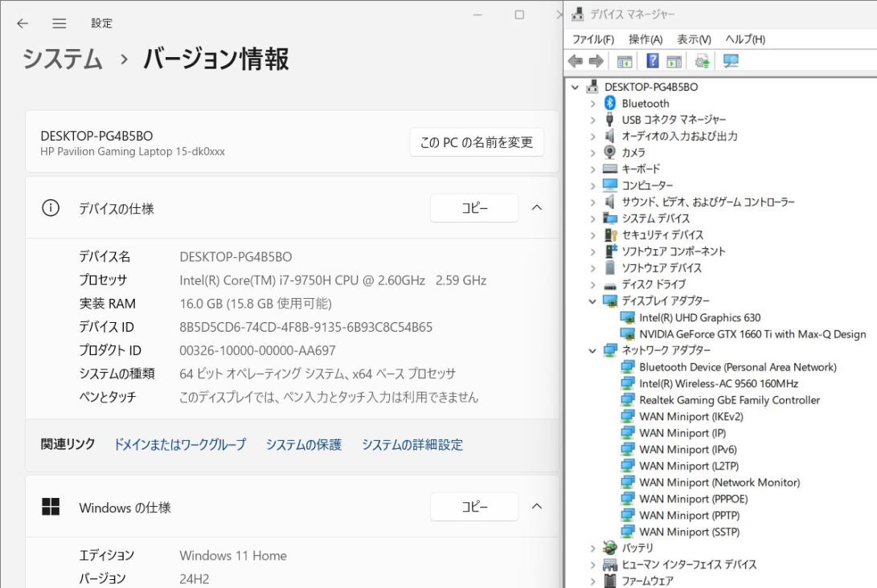This screenshot has width=877, height=588.
Task: Click the battery category icon
Action: pyautogui.click(x=610, y=548)
